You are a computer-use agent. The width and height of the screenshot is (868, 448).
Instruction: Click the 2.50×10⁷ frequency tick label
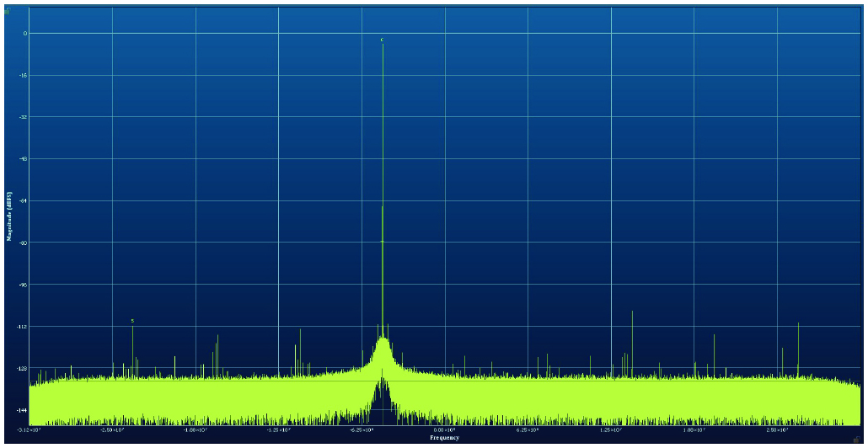coord(777,429)
